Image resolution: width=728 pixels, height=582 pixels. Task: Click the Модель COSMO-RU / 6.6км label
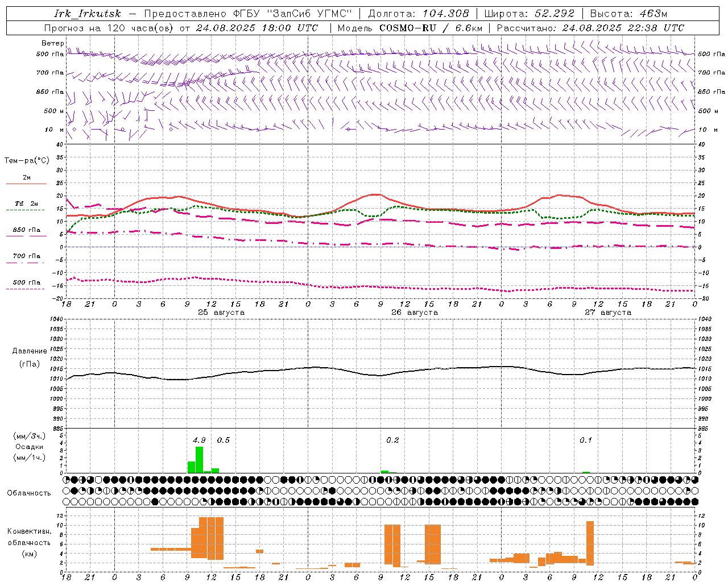point(410,28)
